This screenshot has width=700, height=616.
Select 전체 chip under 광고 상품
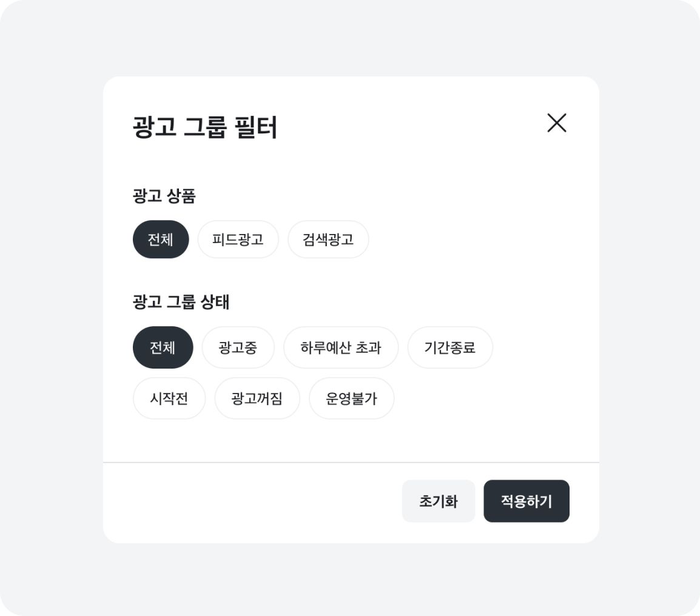click(x=161, y=239)
